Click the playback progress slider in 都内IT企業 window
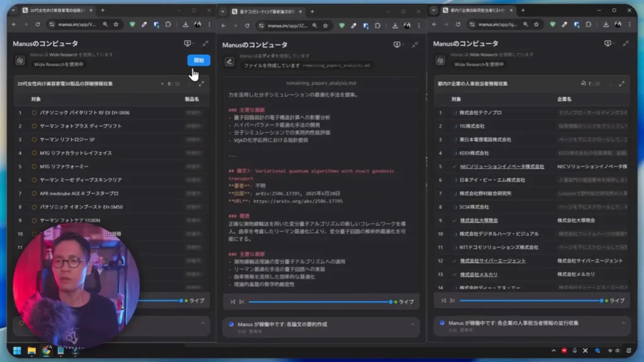The height and width of the screenshot is (362, 644). (x=531, y=301)
